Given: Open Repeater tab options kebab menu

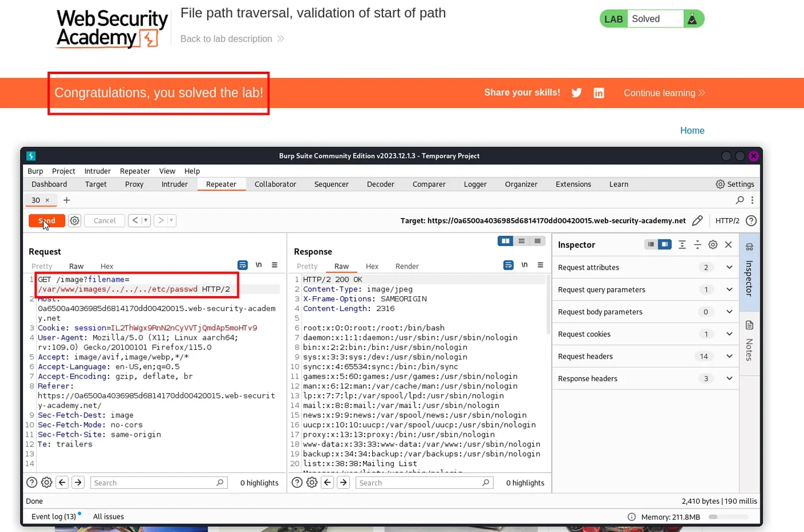Looking at the screenshot, I should [x=752, y=200].
